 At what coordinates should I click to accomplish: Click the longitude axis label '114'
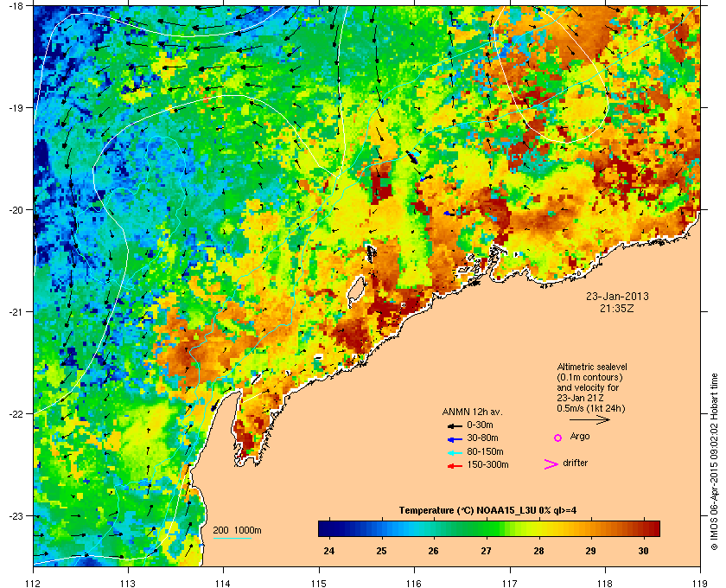coord(223,584)
